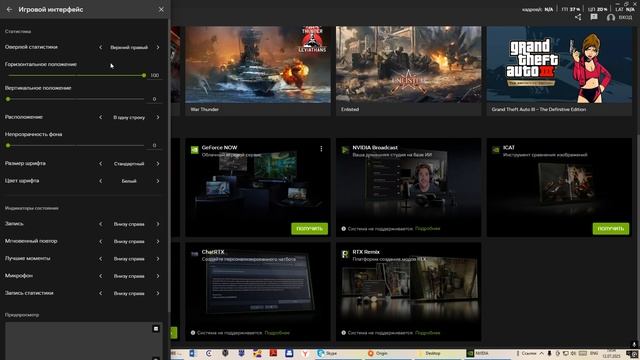
Task: Next position arrow for Запись статистики
Action: coord(158,293)
